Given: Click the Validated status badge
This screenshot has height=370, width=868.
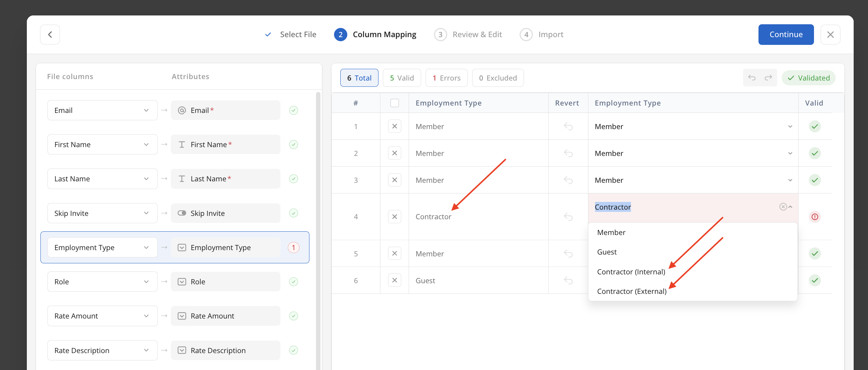Looking at the screenshot, I should pyautogui.click(x=808, y=78).
